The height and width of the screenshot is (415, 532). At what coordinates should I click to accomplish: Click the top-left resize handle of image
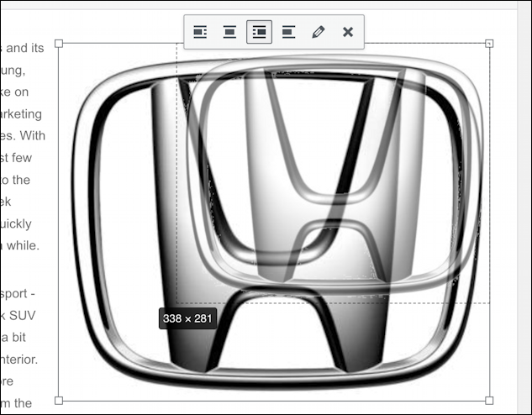[59, 44]
